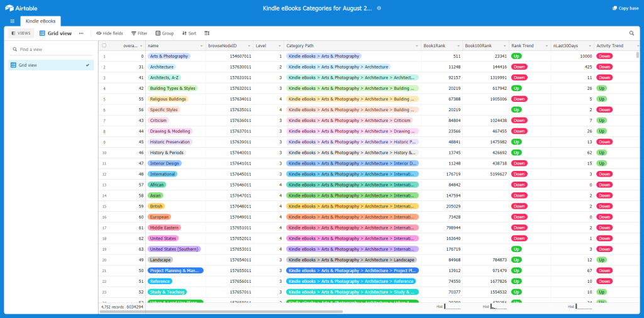The image size is (644, 318).
Task: Select the Religious Buildings name cell
Action: click(176, 99)
